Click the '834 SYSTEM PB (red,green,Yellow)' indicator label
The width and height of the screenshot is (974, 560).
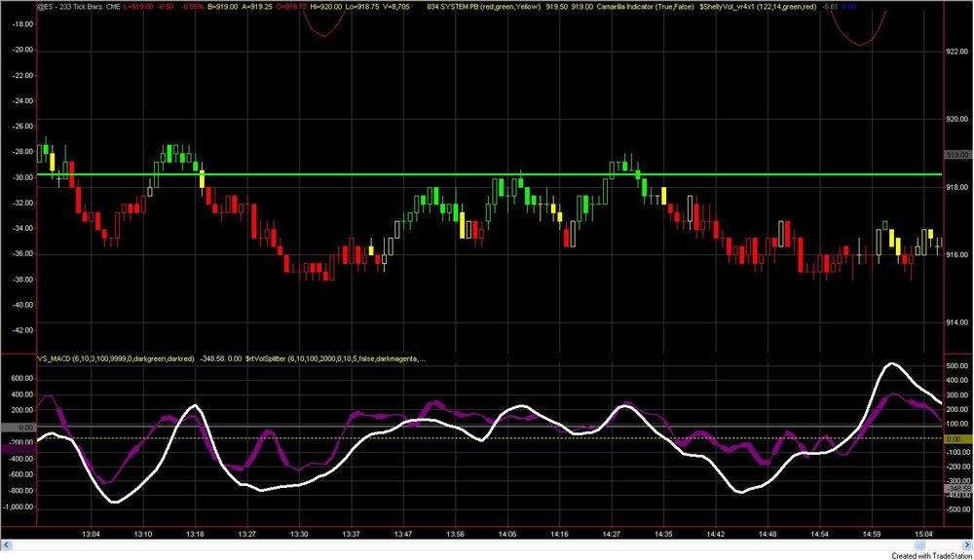(x=484, y=7)
